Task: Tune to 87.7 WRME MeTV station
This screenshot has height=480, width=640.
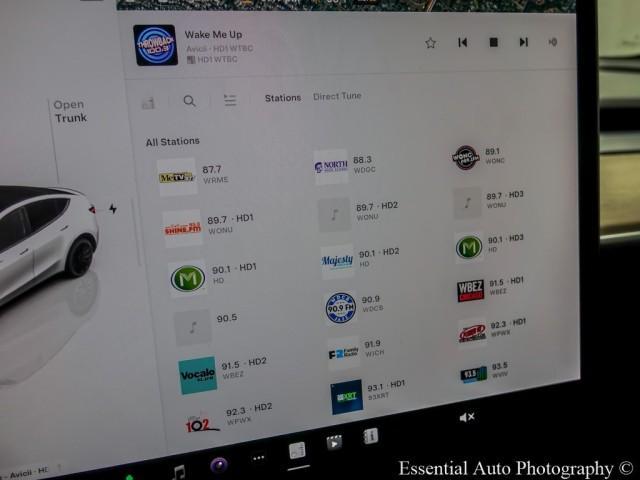Action: pyautogui.click(x=194, y=176)
